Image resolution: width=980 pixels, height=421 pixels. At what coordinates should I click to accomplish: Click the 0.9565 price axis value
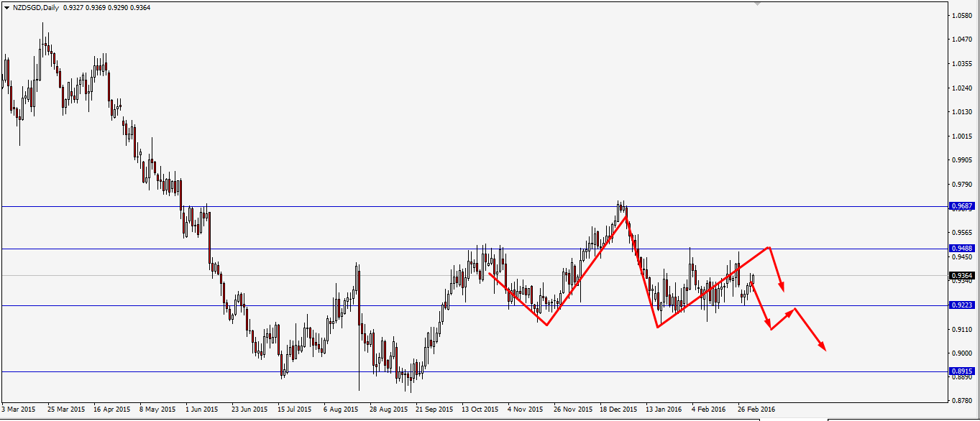[962, 233]
